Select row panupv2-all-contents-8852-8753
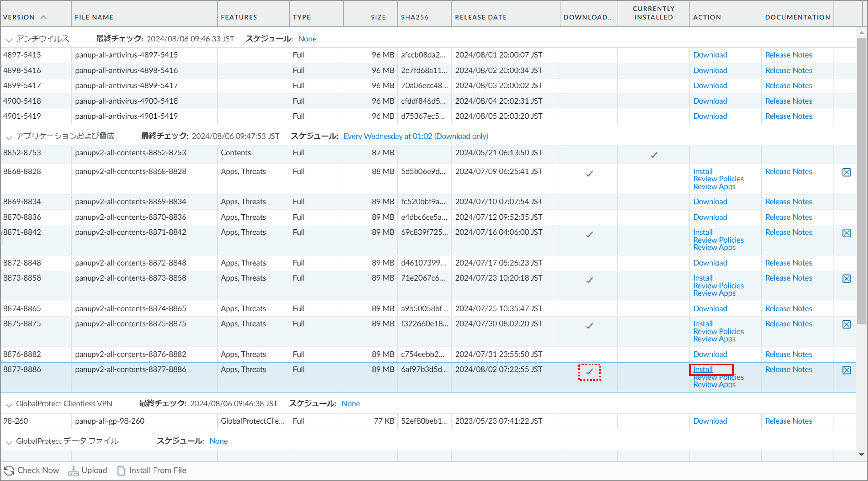Image resolution: width=868 pixels, height=481 pixels. point(428,155)
